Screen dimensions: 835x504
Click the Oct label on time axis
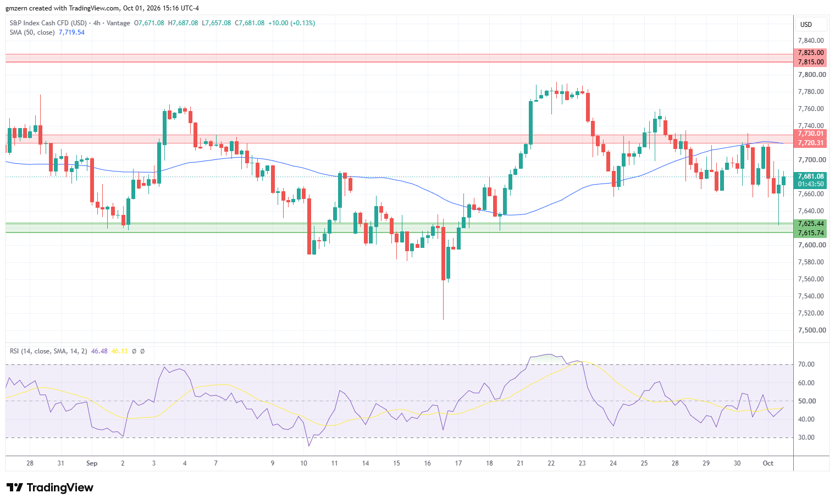click(x=768, y=463)
